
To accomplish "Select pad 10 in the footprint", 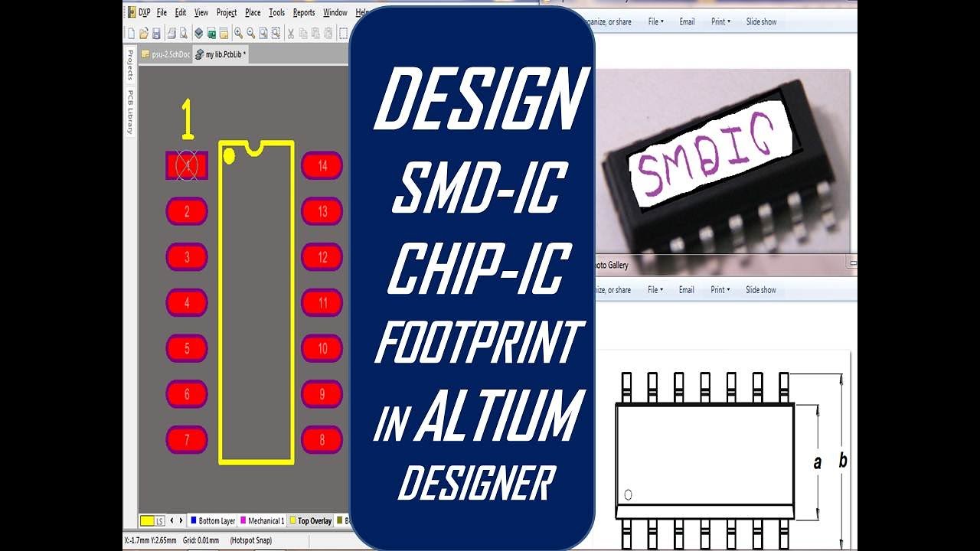I will pos(322,348).
